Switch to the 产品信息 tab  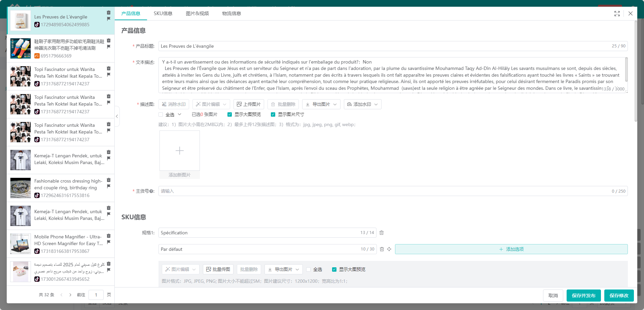131,13
